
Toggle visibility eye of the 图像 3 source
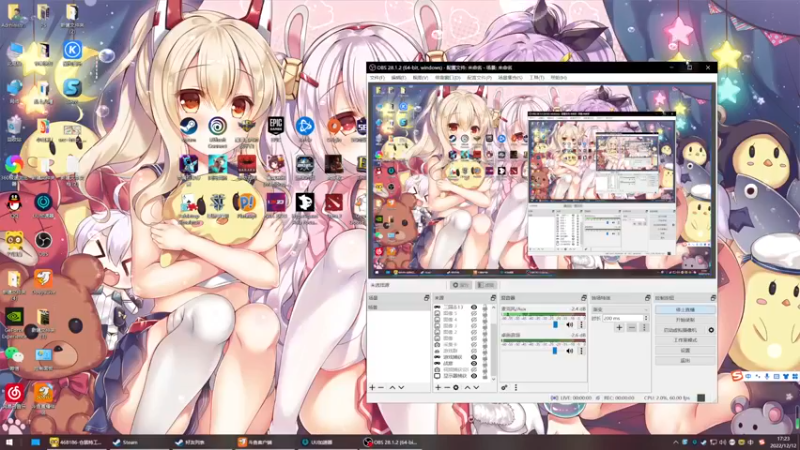click(474, 326)
